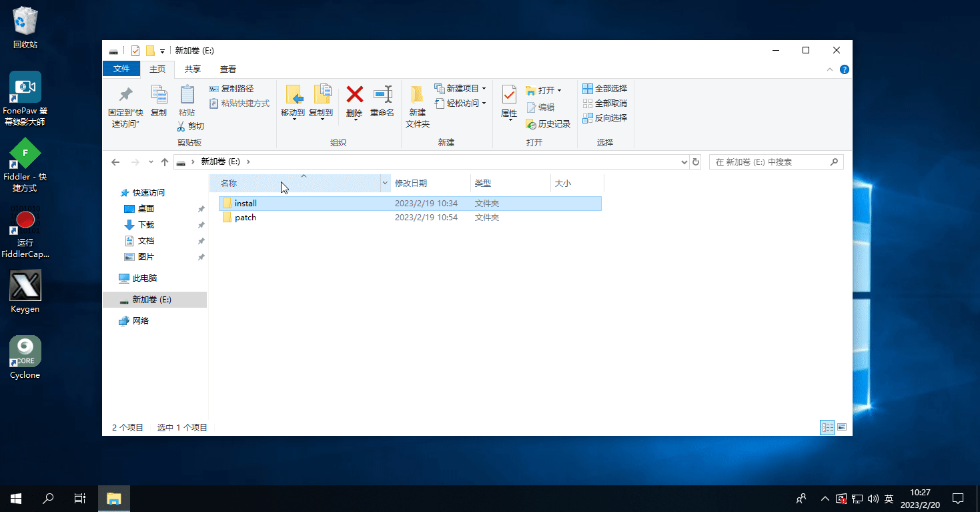
Task: Click Select none (全部取消)
Action: coord(604,103)
